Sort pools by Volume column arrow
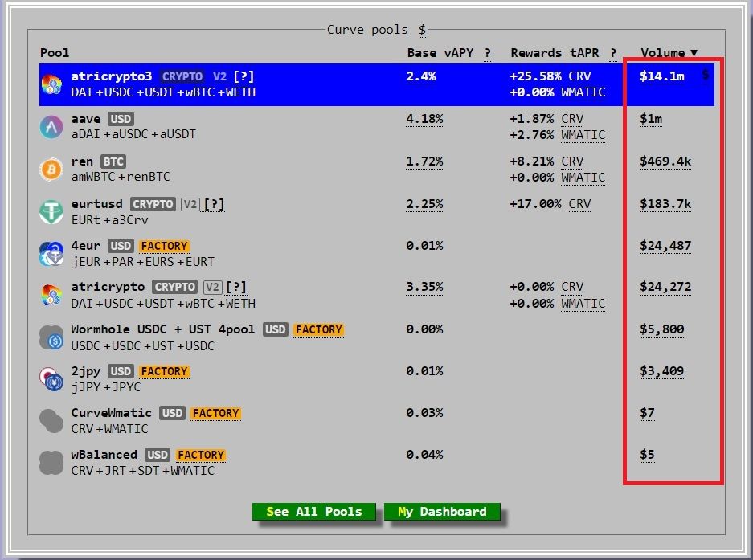Viewport: 753px width, 560px height. (694, 53)
